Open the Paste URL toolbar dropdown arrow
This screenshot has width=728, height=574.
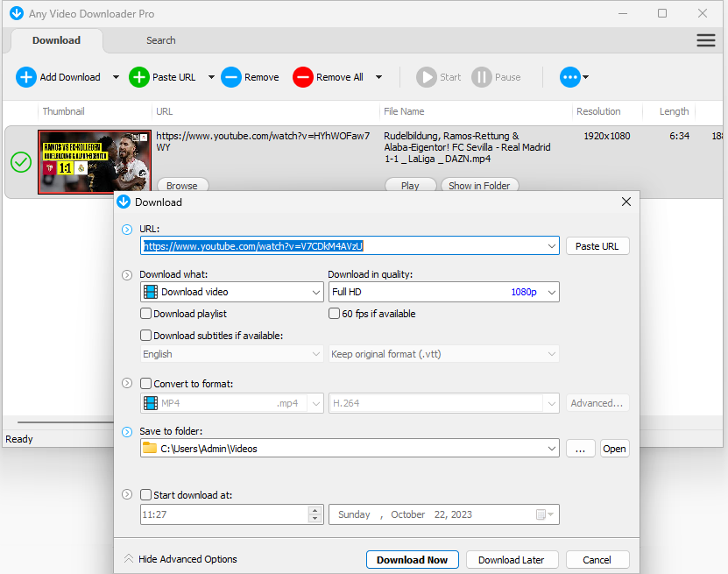point(211,77)
